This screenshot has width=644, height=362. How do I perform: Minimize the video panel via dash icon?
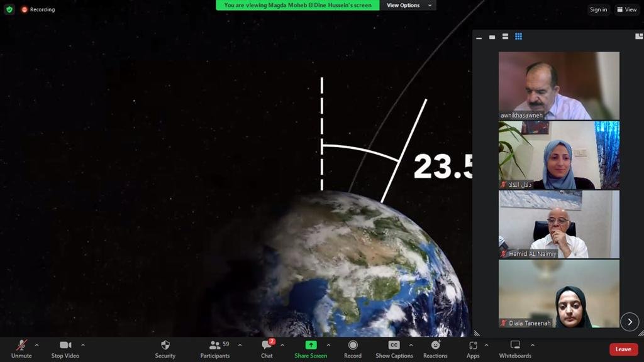click(x=479, y=37)
